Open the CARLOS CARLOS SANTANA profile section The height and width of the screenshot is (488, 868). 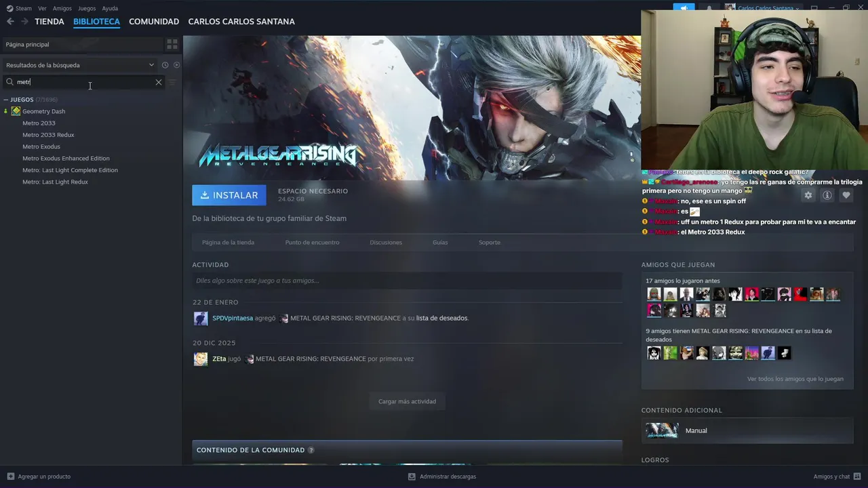pos(241,22)
